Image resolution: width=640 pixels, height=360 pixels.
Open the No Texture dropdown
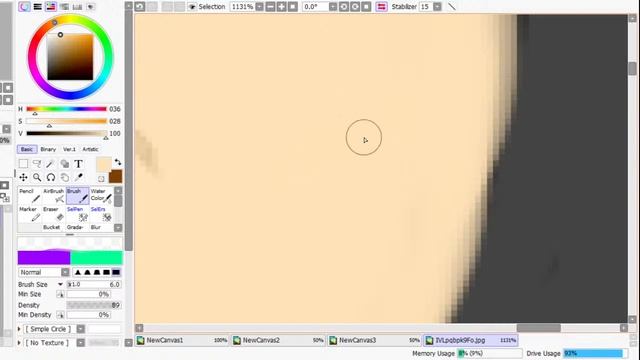[80, 343]
